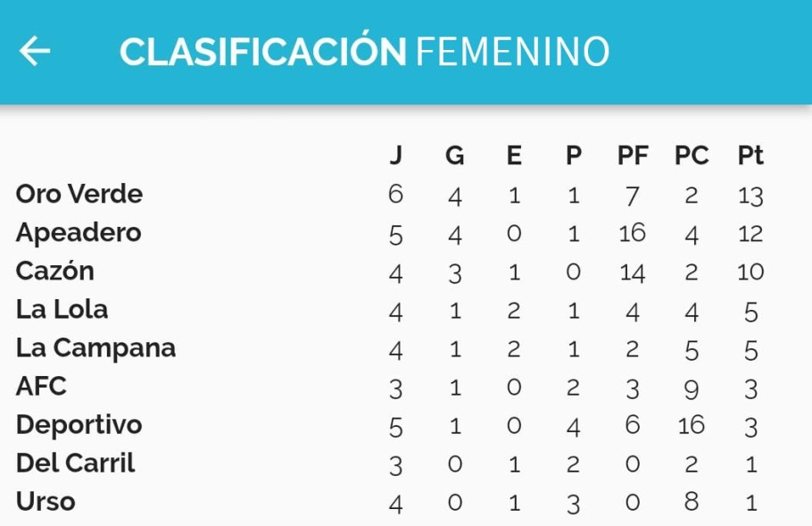Tap the Cazón team name
Screen dimensions: 812x526
point(54,271)
